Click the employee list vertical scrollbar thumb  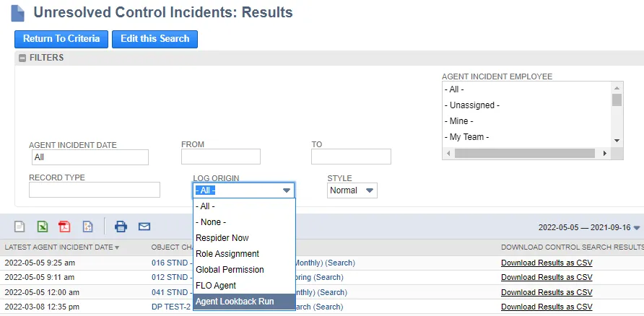617,100
